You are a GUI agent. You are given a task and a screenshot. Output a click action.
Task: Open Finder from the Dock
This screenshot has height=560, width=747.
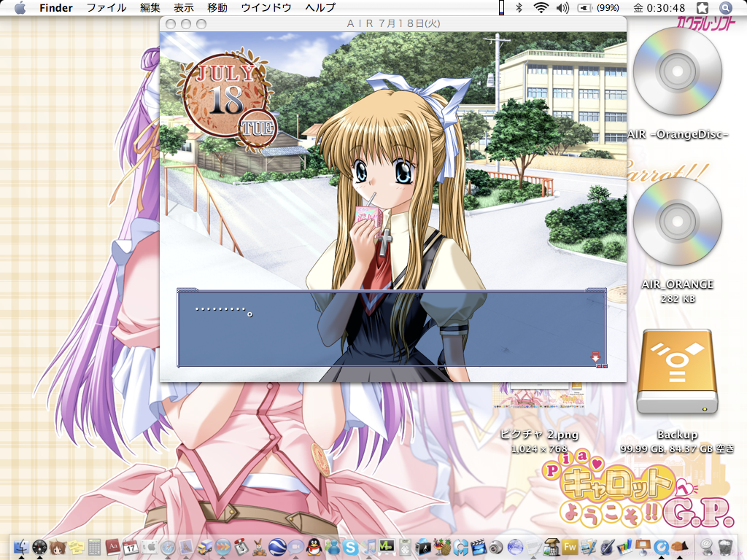pyautogui.click(x=21, y=547)
